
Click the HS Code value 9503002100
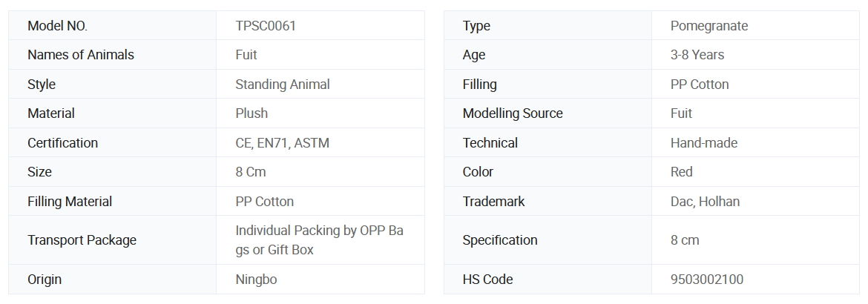706,280
